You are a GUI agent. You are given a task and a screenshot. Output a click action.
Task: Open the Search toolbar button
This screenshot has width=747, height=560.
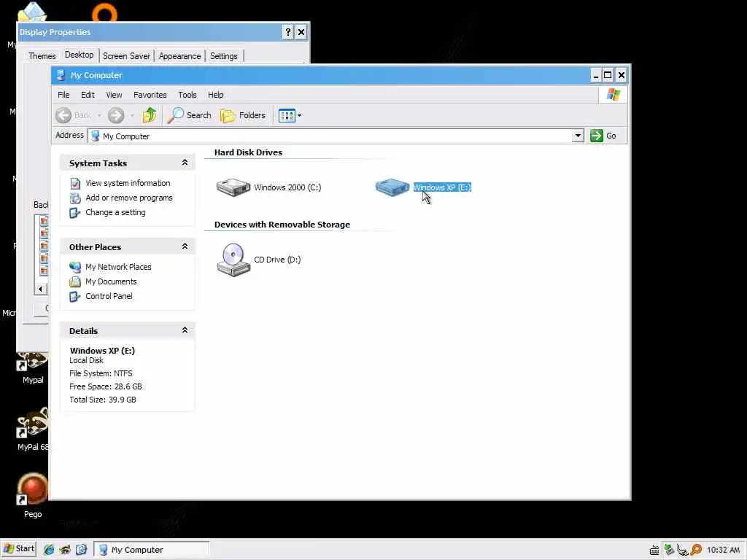190,115
